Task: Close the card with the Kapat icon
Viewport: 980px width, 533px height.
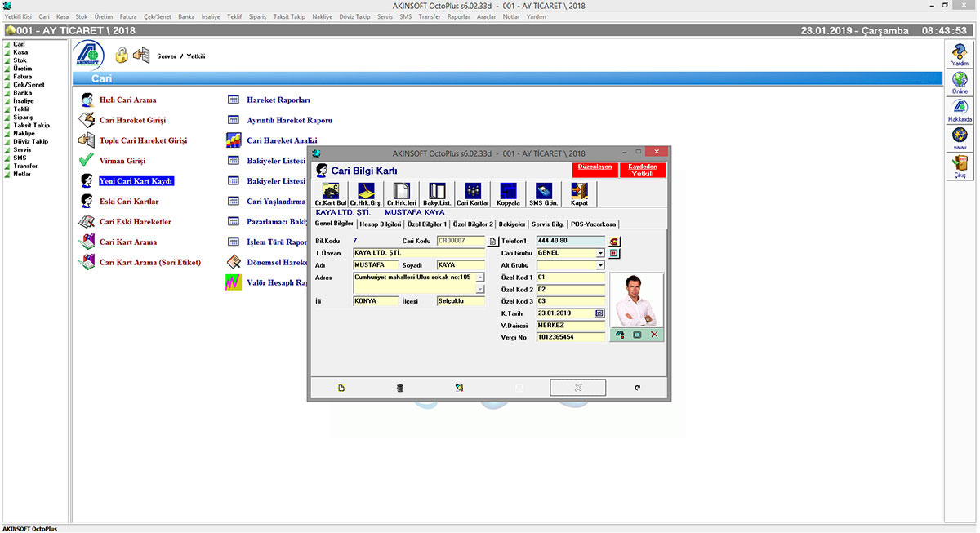Action: [x=579, y=194]
